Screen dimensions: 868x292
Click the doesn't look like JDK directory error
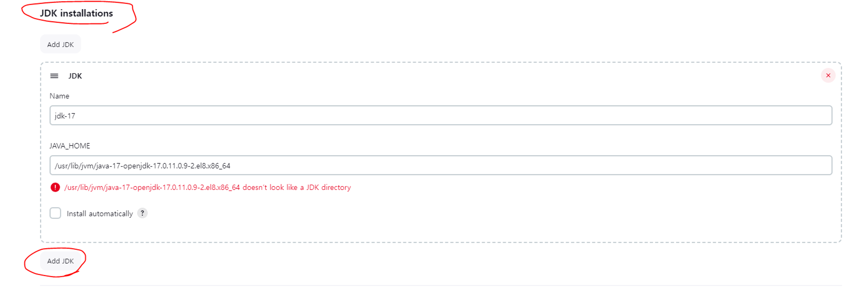tap(297, 187)
